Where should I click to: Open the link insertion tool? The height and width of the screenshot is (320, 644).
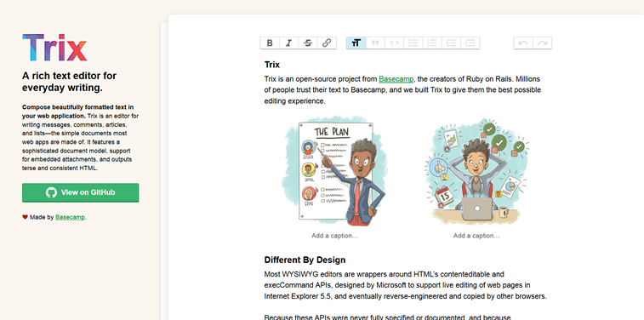[327, 43]
